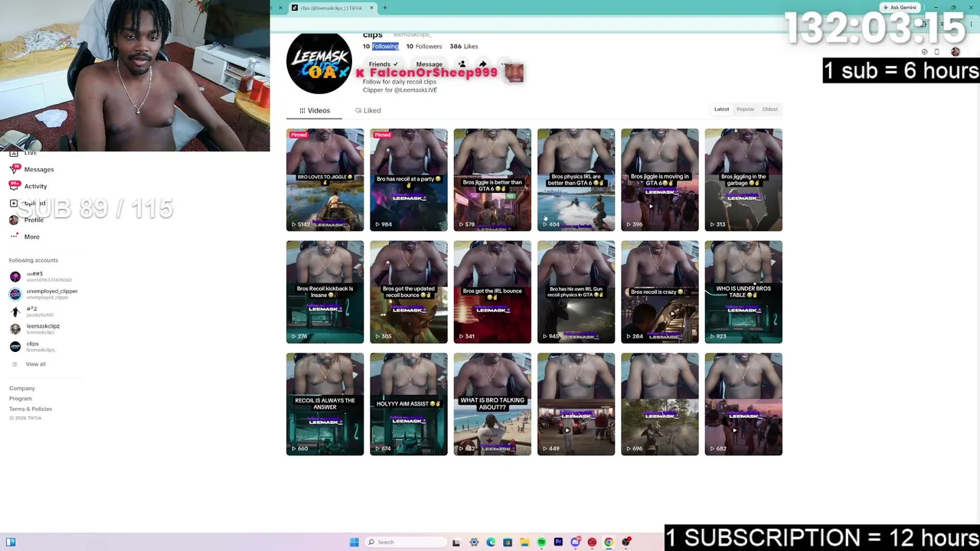Viewport: 980px width, 551px height.
Task: Click View all following accounts
Action: tap(35, 364)
